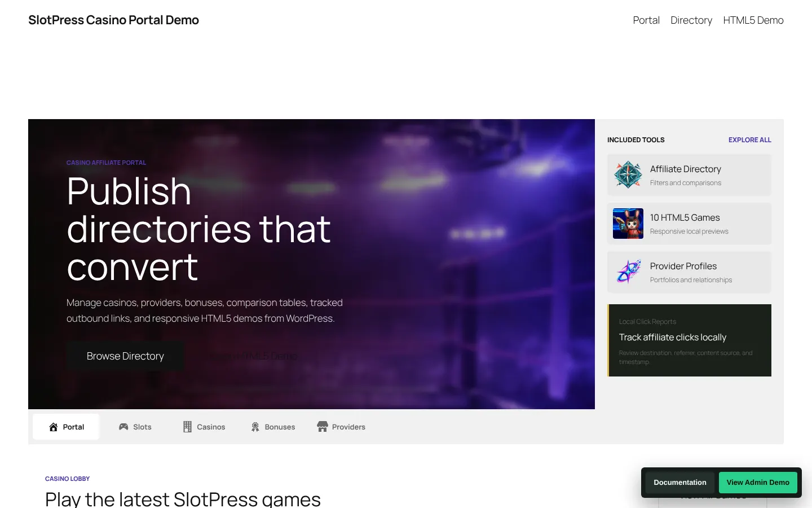Click the compass icon for Affiliate Directory
The height and width of the screenshot is (508, 812).
[x=628, y=175]
